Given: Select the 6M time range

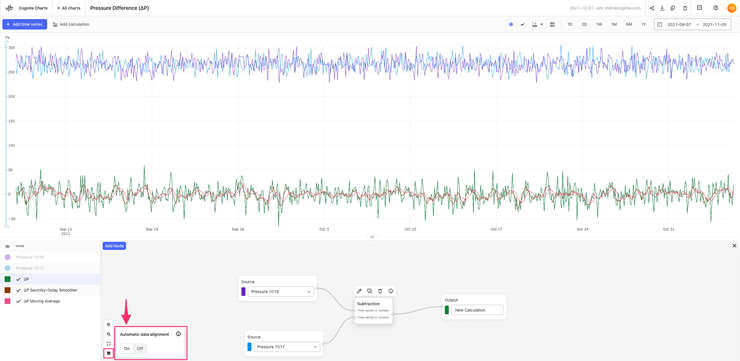Looking at the screenshot, I should click(x=629, y=24).
